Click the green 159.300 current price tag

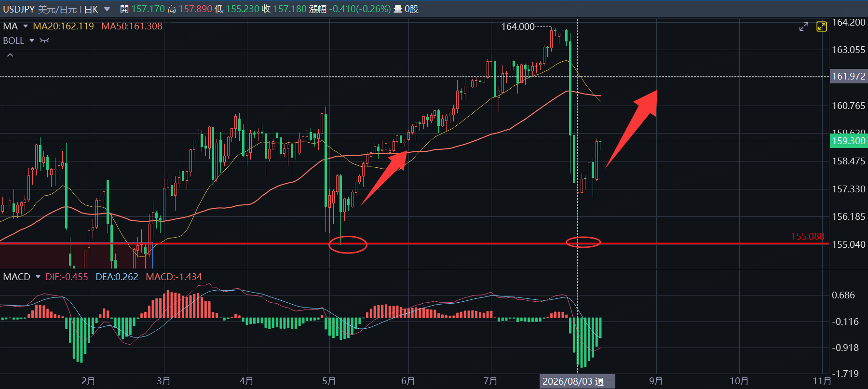tap(848, 141)
